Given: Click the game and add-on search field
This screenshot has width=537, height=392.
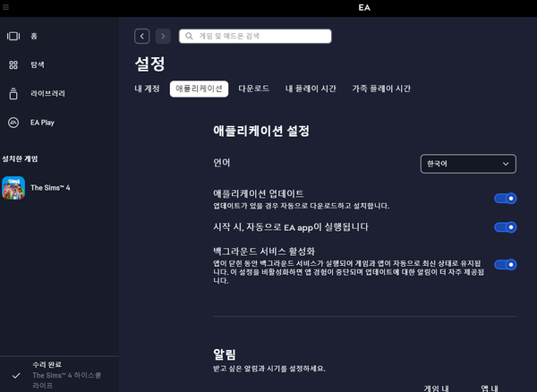Looking at the screenshot, I should (260, 36).
